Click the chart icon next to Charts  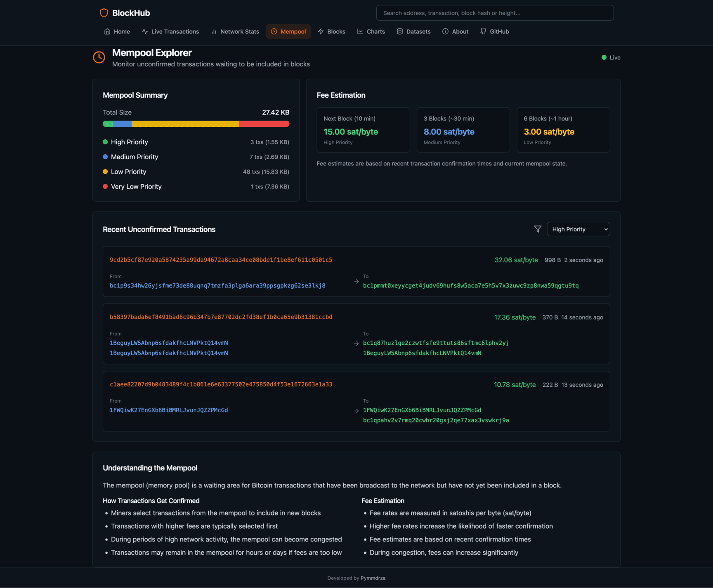[360, 31]
